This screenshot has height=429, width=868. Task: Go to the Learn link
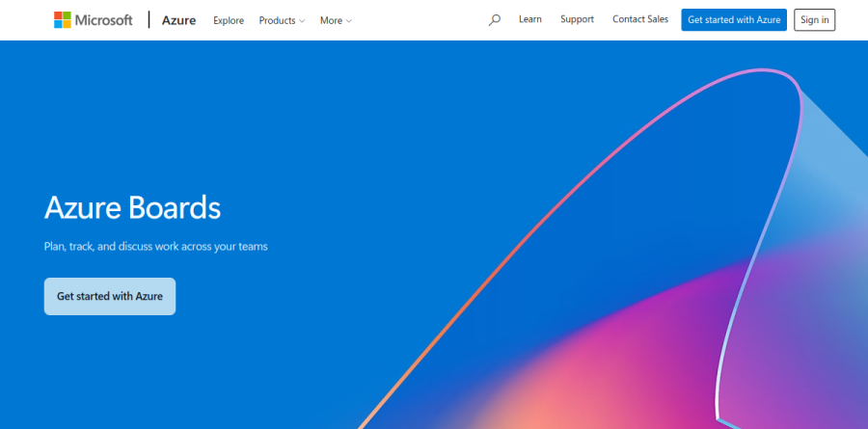coord(529,19)
